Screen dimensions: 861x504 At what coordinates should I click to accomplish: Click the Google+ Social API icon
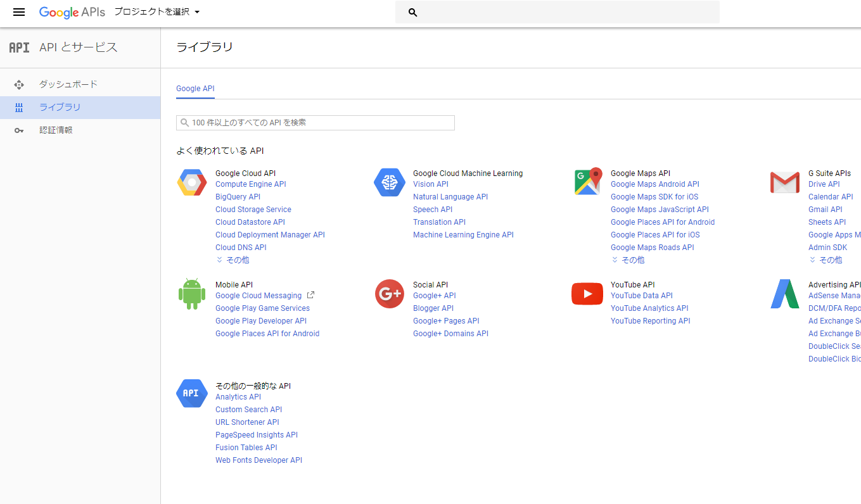point(390,294)
